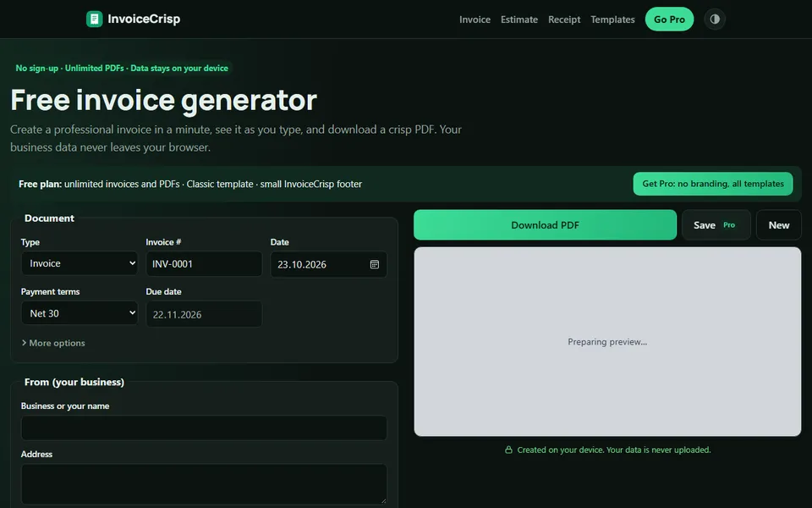This screenshot has width=812, height=508.
Task: Focus the Business or your name field
Action: [x=204, y=428]
